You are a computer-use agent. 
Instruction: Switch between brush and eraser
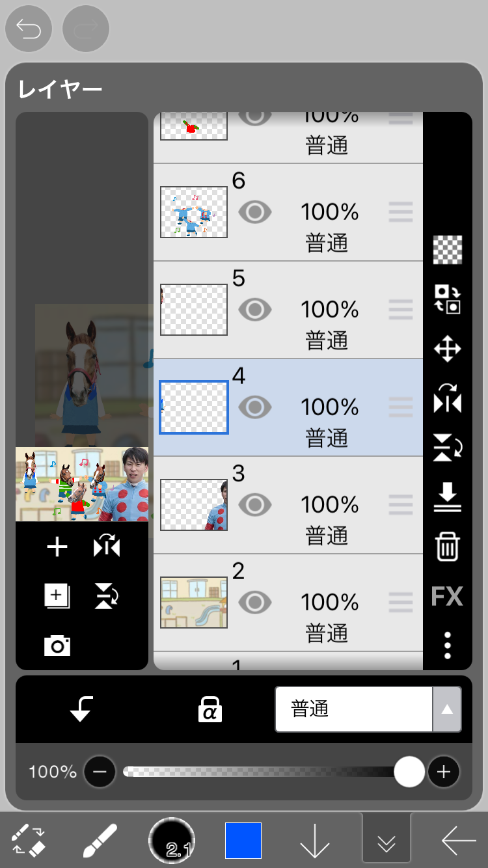tap(29, 841)
